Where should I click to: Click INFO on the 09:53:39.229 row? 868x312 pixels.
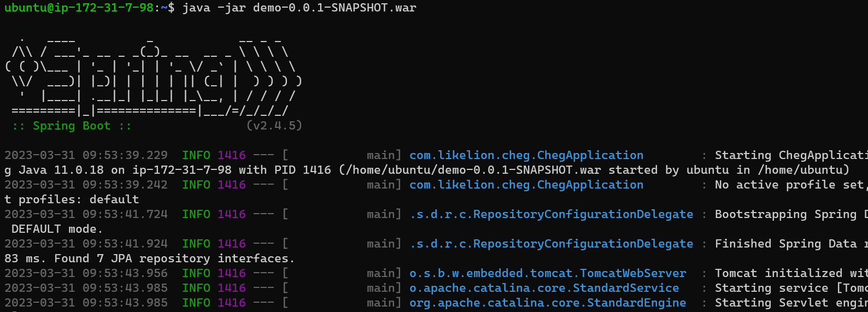(x=196, y=155)
